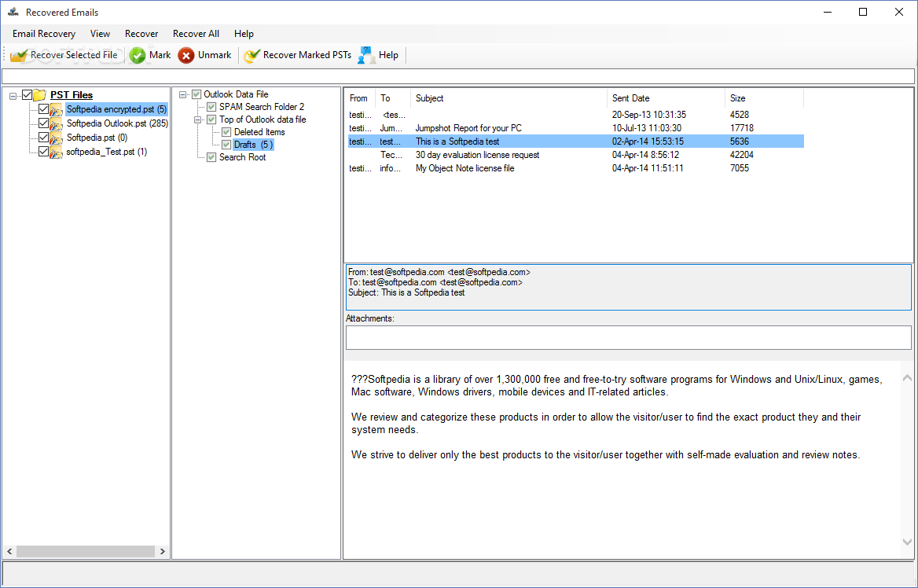
Task: Click the Attachments list box
Action: coord(628,337)
